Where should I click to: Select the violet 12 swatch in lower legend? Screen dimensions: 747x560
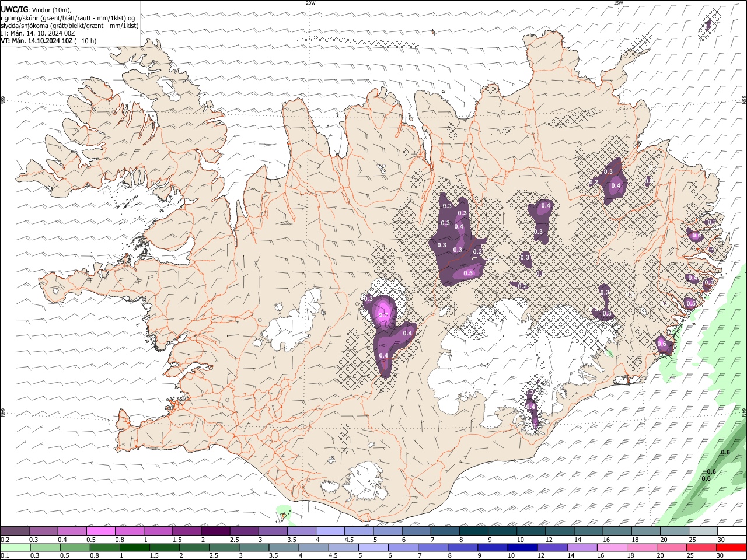(x=553, y=548)
